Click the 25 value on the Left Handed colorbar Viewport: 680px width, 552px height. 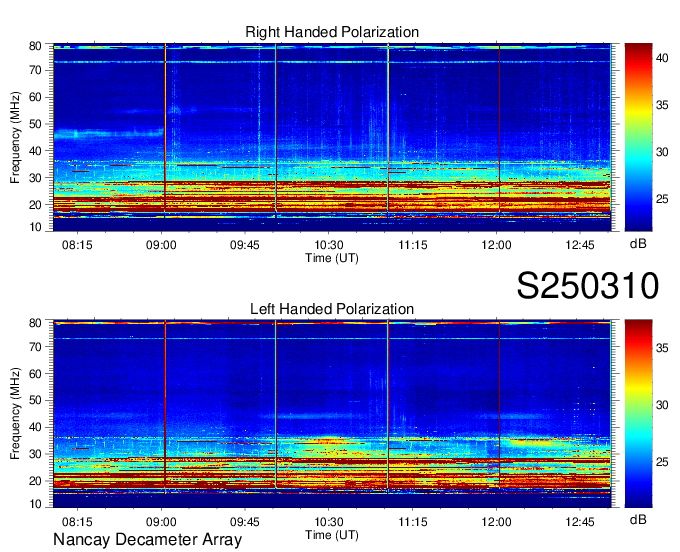coord(662,462)
